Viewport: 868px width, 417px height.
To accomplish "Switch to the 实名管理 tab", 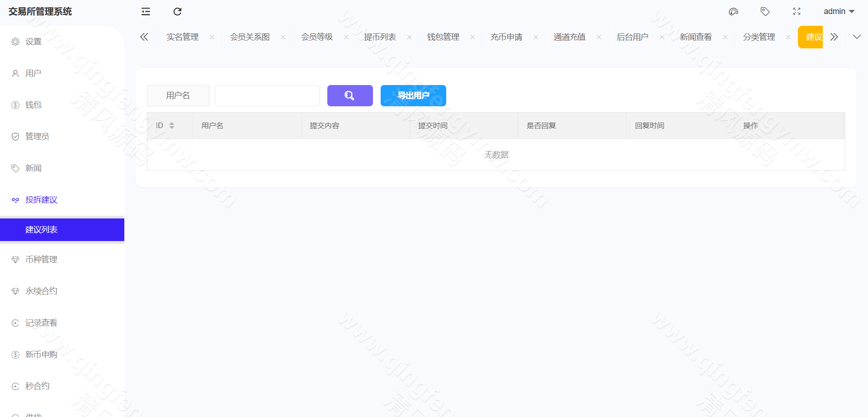I will (182, 37).
